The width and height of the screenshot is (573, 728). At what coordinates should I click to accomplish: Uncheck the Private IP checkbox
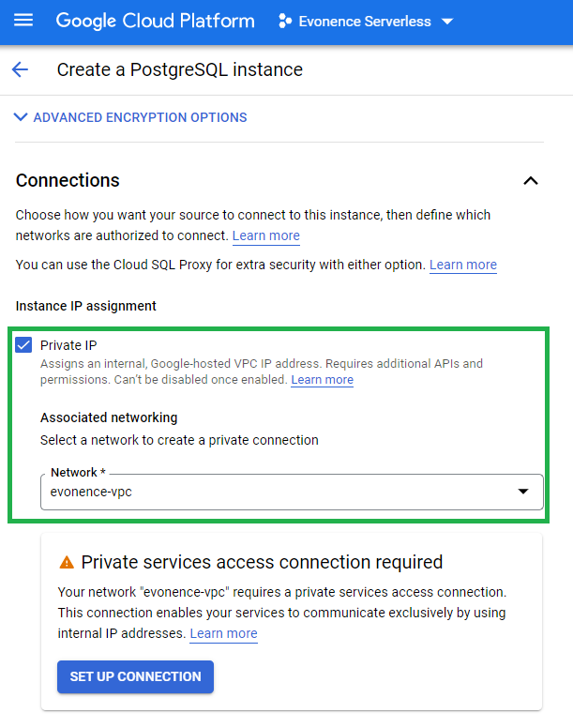23,345
